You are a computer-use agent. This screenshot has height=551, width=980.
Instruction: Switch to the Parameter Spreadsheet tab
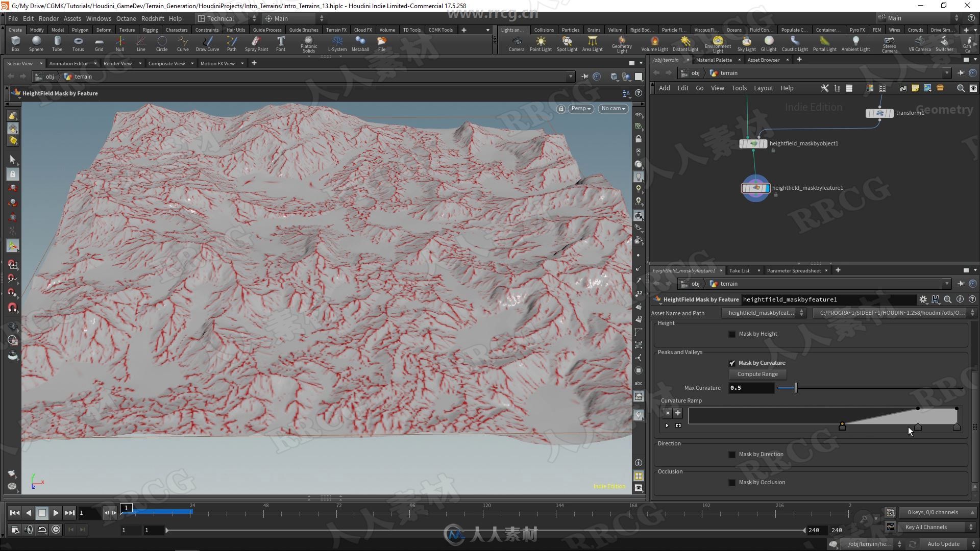794,270
